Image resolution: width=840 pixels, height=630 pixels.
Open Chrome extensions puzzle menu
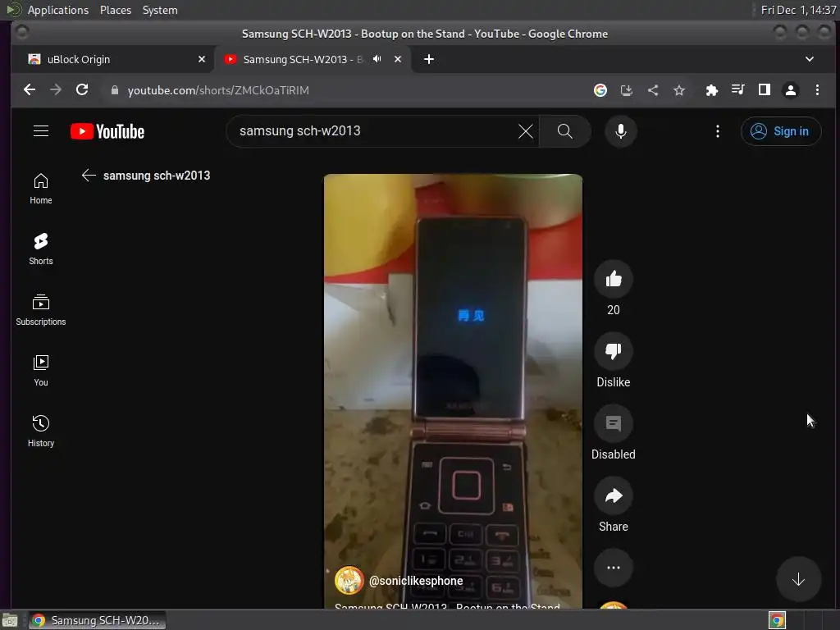click(x=711, y=90)
